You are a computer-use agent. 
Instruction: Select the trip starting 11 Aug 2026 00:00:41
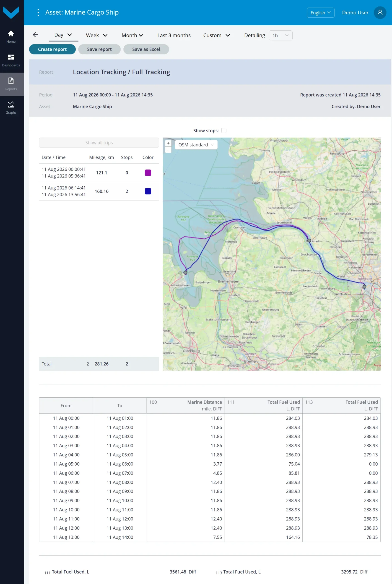(x=99, y=172)
